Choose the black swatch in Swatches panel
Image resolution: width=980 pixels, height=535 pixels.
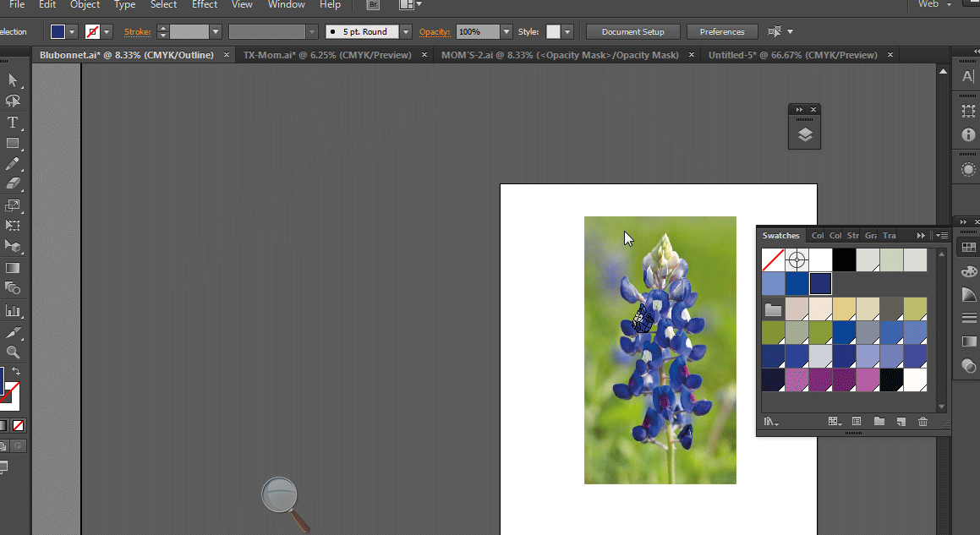[x=844, y=259]
